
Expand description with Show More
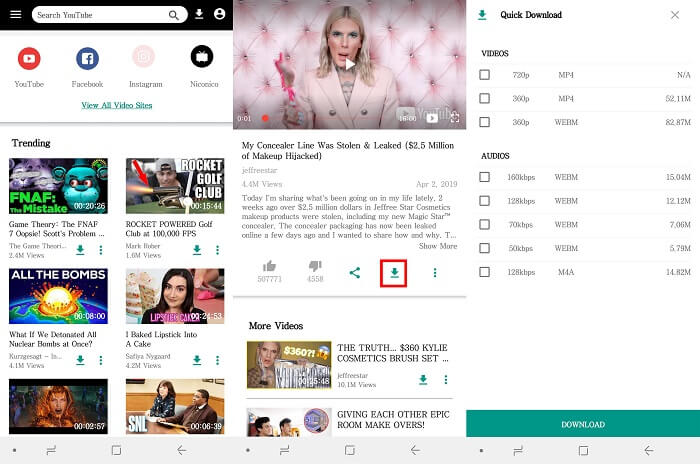coord(438,246)
